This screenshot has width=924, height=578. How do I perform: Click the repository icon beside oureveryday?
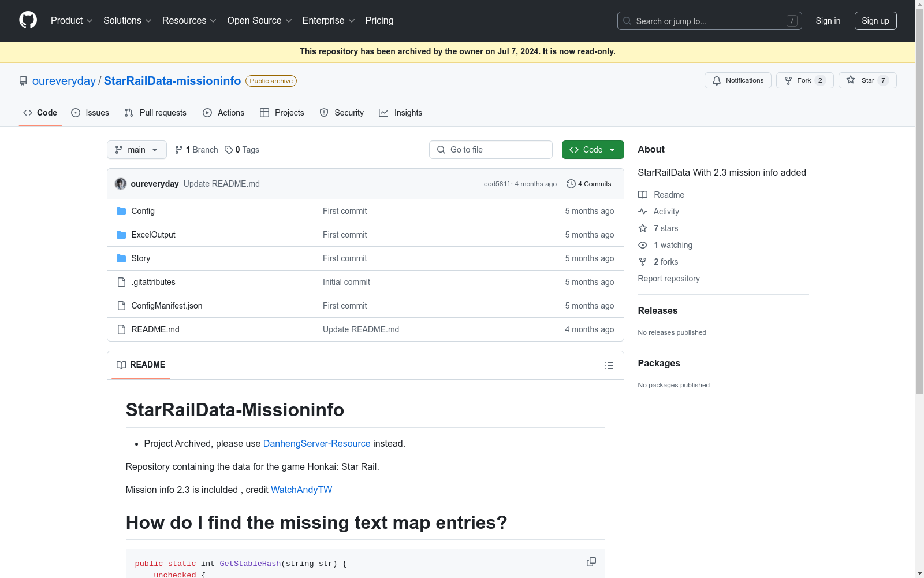pos(23,81)
